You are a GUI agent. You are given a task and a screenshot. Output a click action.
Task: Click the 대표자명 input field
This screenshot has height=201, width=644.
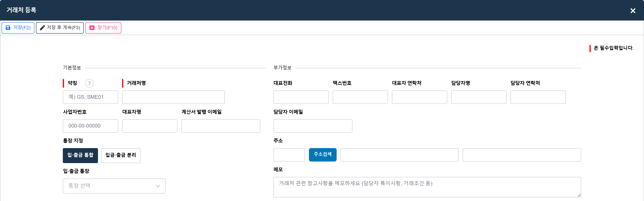(150, 126)
